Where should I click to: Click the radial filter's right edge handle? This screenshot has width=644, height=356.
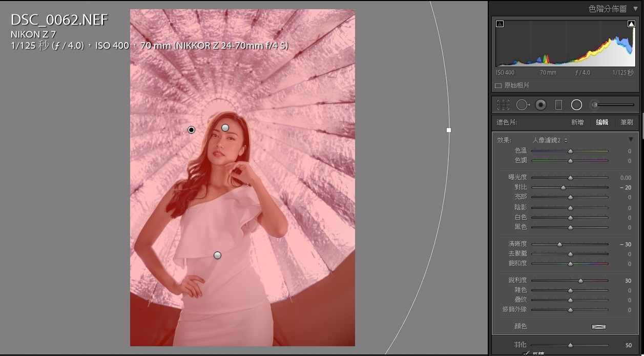[x=449, y=130]
